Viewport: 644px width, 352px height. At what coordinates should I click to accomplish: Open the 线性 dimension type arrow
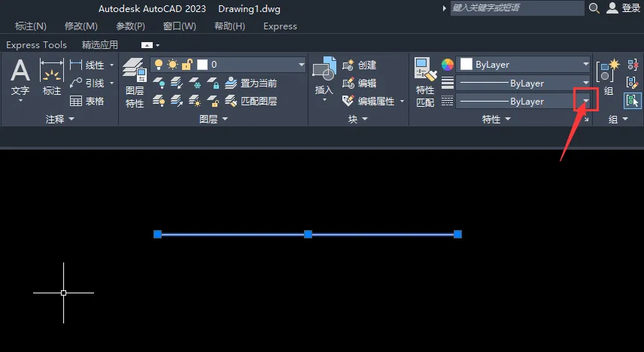point(111,65)
